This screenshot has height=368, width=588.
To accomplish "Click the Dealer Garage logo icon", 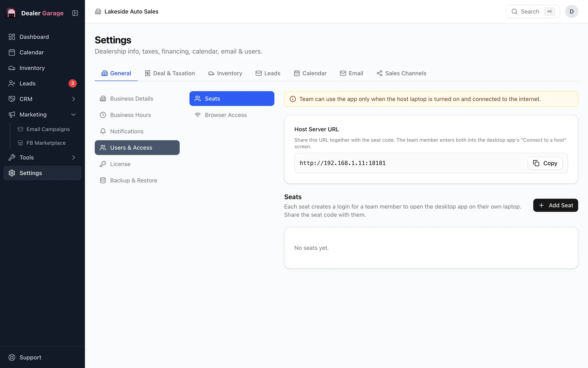I will (x=11, y=13).
